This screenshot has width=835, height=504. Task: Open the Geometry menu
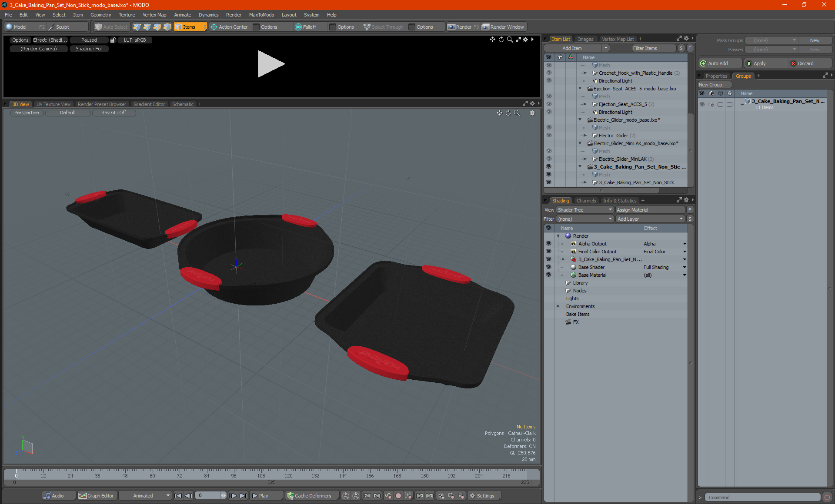(100, 15)
